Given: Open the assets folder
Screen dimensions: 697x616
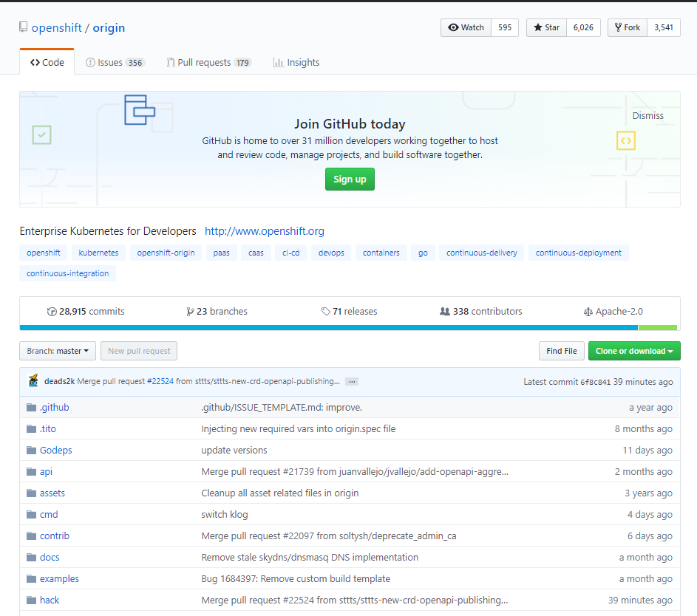Looking at the screenshot, I should [x=52, y=493].
